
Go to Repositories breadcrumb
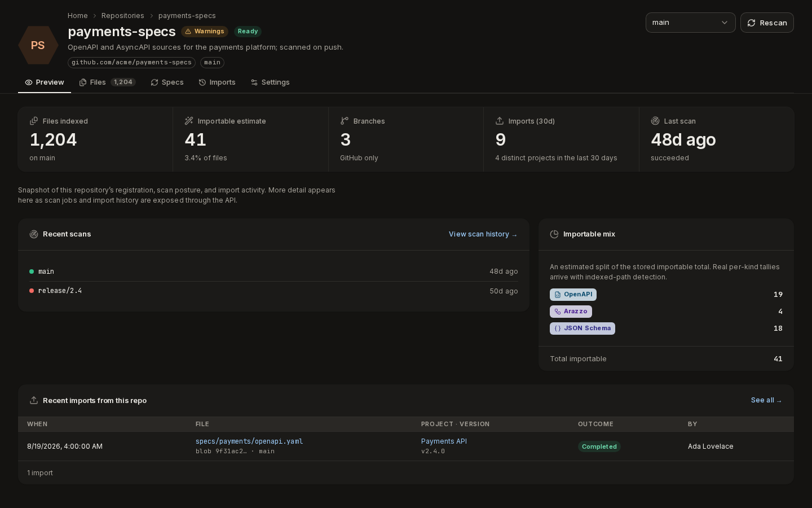[123, 16]
